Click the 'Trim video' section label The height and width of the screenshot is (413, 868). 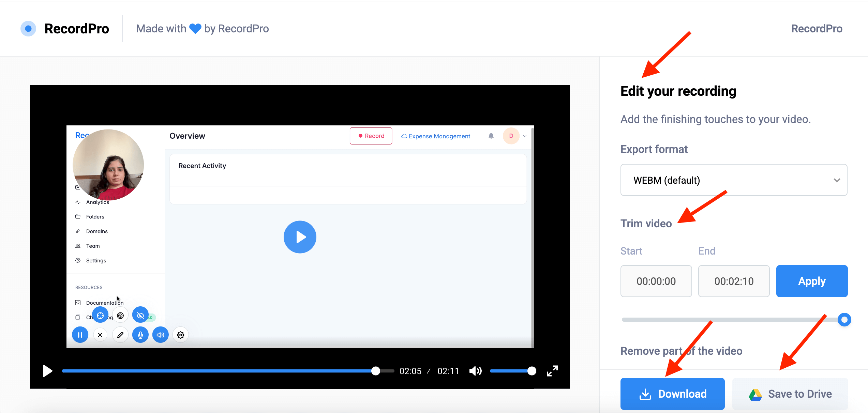coord(646,224)
